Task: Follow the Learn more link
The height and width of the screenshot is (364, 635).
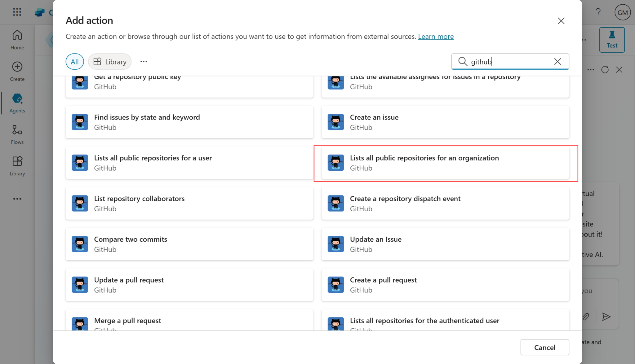Action: (x=436, y=37)
